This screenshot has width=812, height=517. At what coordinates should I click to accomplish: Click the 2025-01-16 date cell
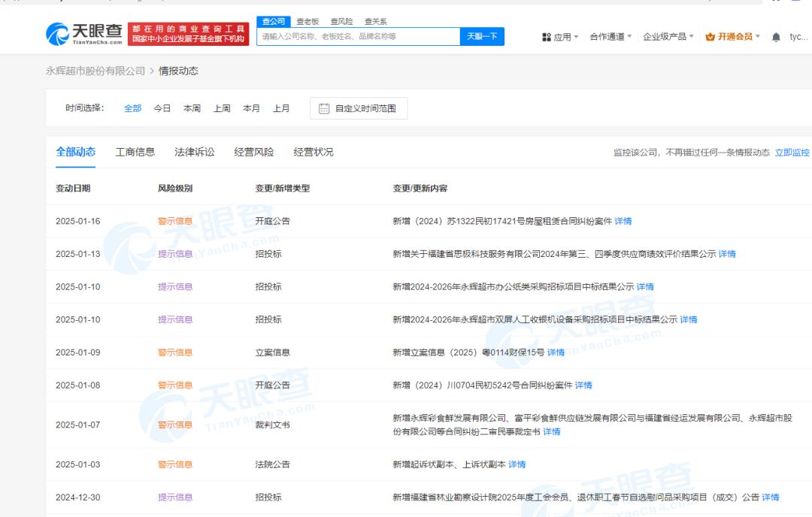(78, 222)
